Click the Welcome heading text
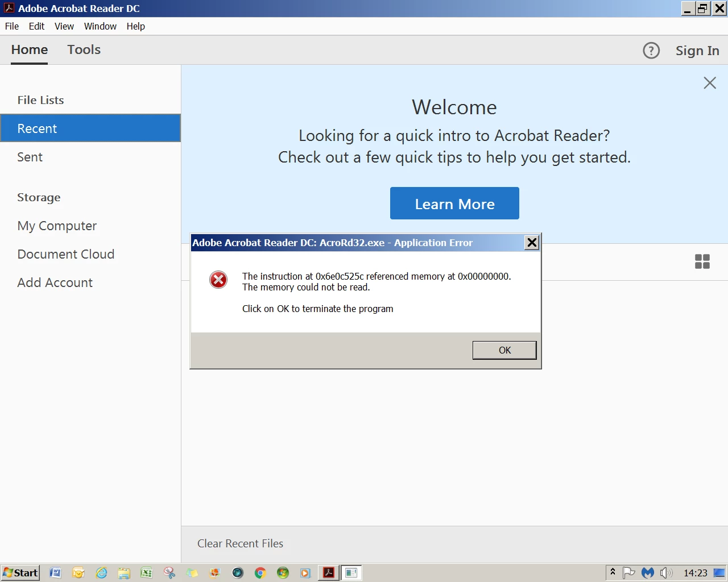 pyautogui.click(x=454, y=107)
